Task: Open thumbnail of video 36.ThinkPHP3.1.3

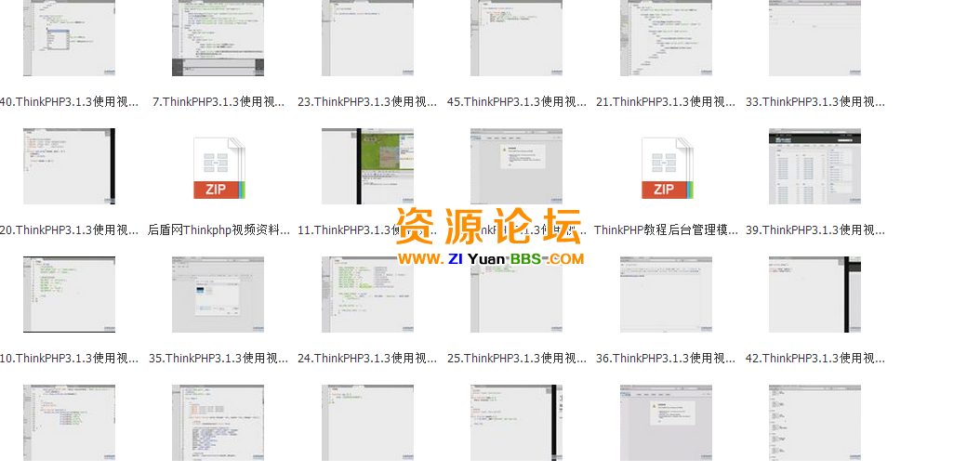Action: click(x=666, y=294)
